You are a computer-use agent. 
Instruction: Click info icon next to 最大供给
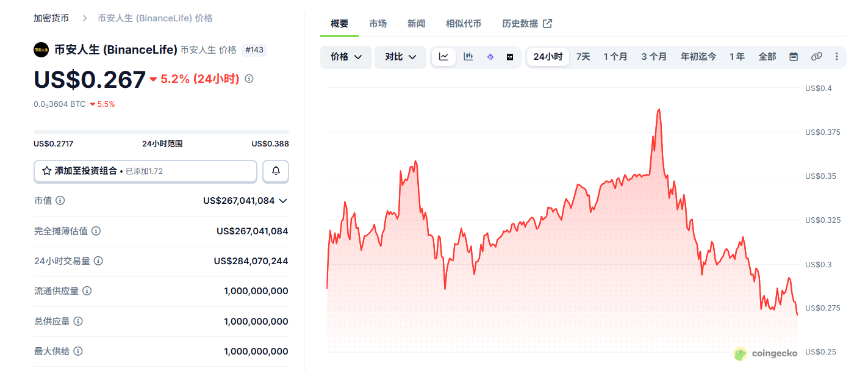(78, 351)
